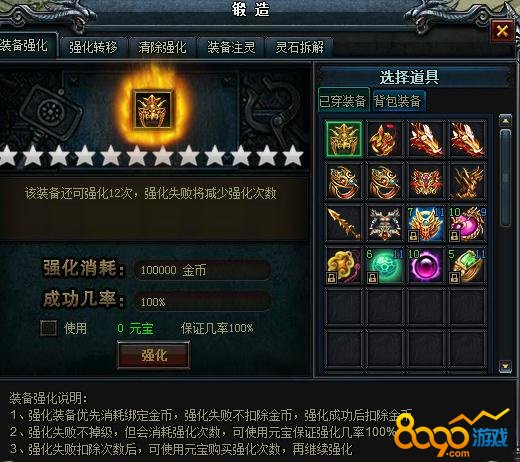Viewport: 520px width, 462px height.
Task: Click the 强化 enhance button
Action: click(154, 355)
